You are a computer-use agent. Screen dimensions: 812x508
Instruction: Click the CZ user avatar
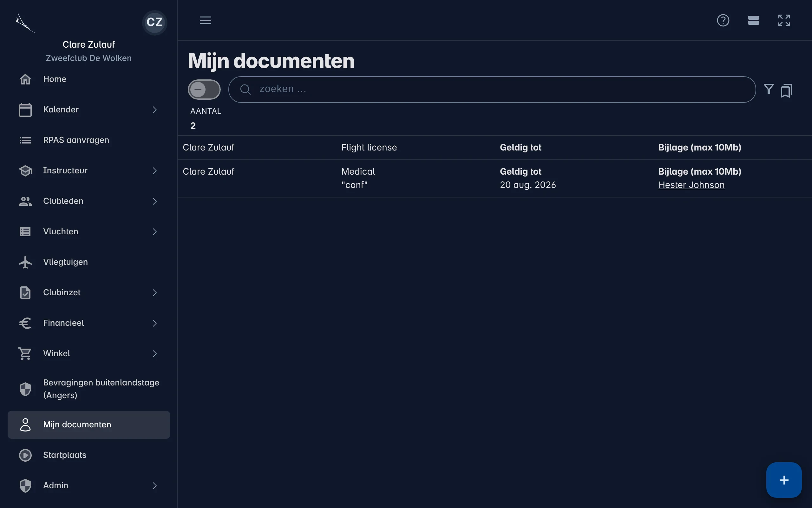155,22
